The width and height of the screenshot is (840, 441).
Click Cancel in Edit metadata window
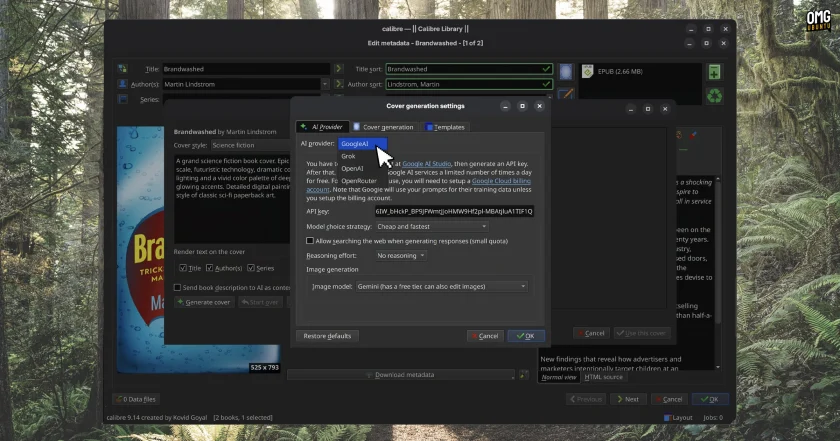tap(669, 399)
